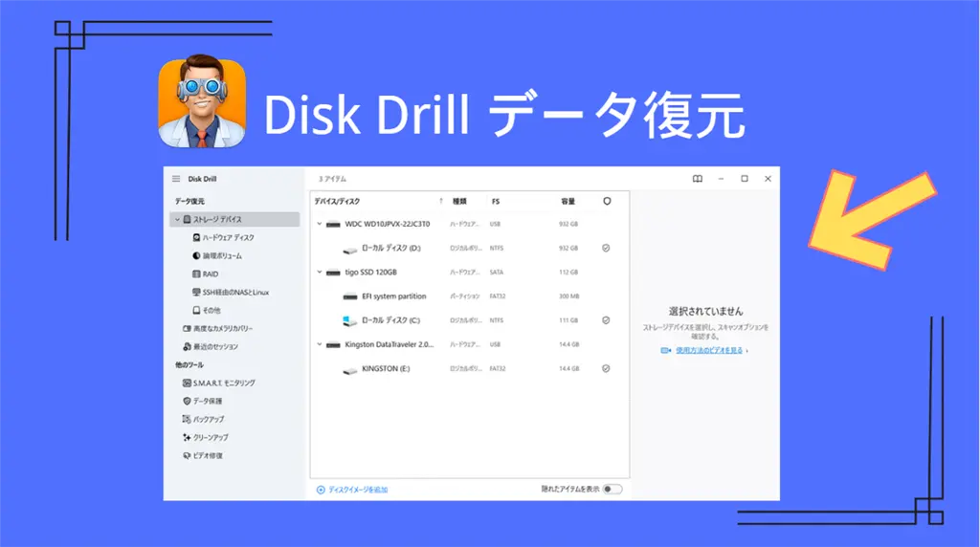Open ビデオ修復 tool

click(x=208, y=455)
